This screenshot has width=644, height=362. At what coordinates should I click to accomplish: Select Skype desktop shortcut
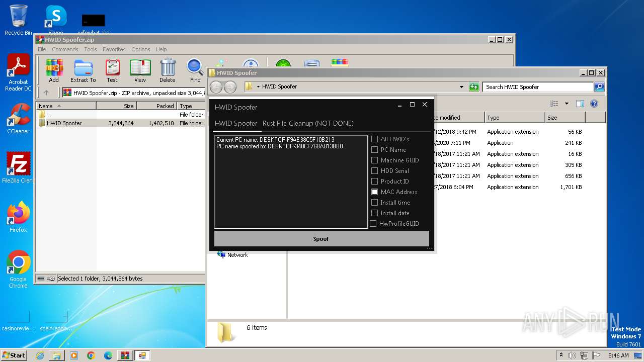click(55, 20)
